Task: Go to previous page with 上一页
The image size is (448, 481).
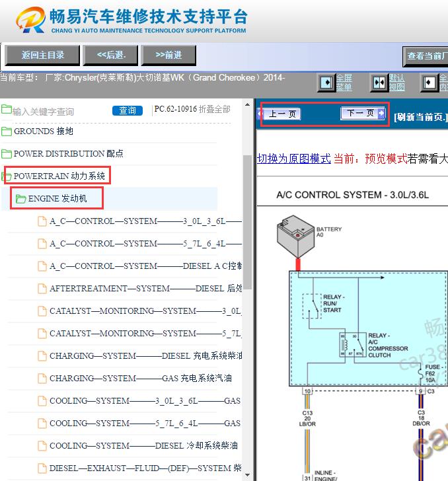Action: click(280, 114)
